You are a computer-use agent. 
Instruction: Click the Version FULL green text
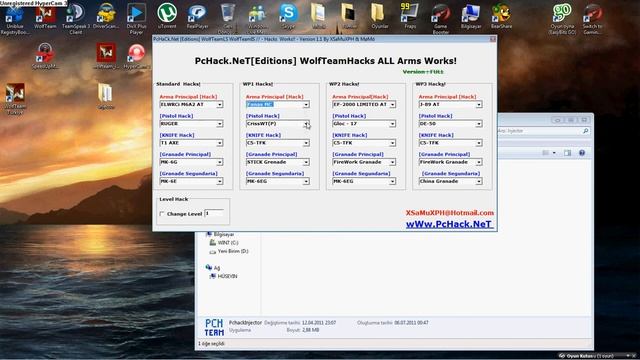coord(423,72)
